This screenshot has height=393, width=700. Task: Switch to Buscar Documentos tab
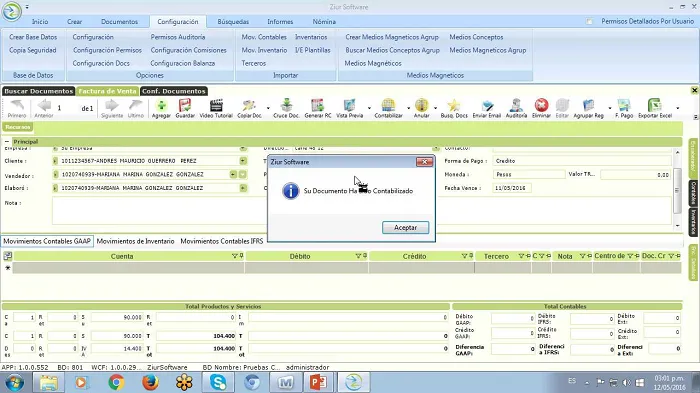(38, 91)
